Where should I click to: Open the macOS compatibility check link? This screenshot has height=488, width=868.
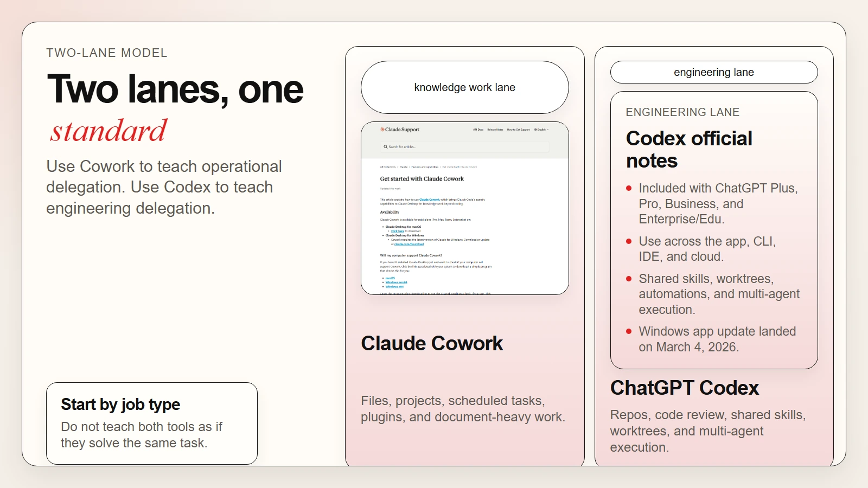390,278
